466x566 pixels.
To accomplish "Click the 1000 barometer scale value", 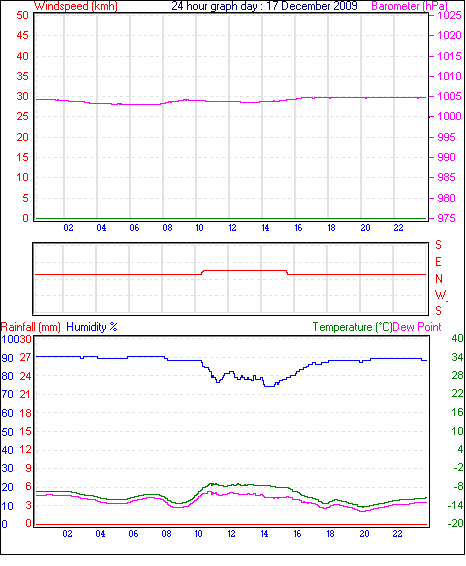I will click(x=449, y=116).
